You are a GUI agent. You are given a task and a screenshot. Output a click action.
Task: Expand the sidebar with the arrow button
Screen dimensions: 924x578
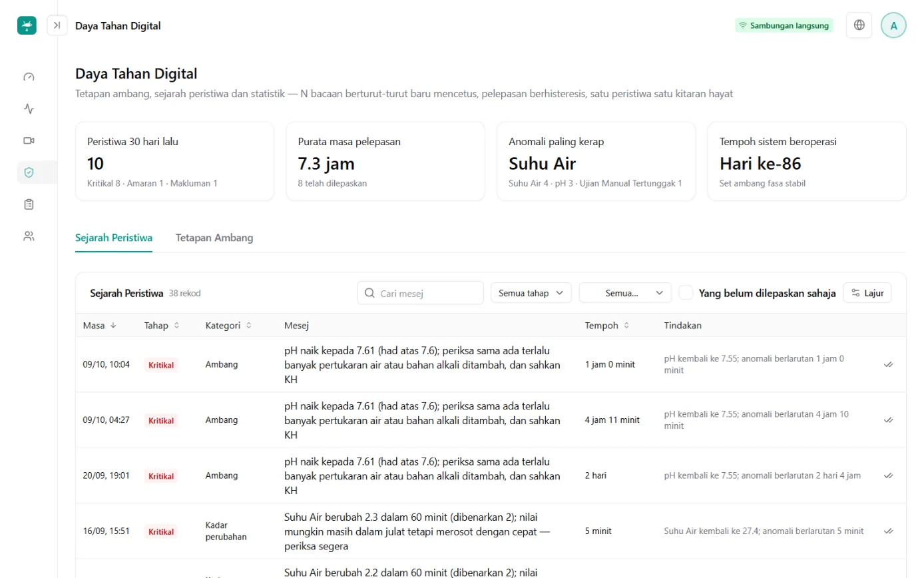click(x=57, y=25)
